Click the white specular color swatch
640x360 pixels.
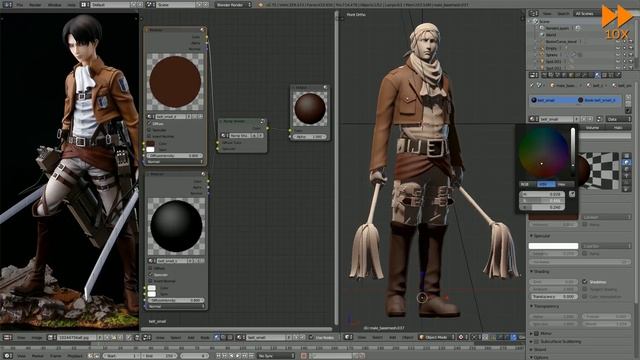[x=553, y=246]
